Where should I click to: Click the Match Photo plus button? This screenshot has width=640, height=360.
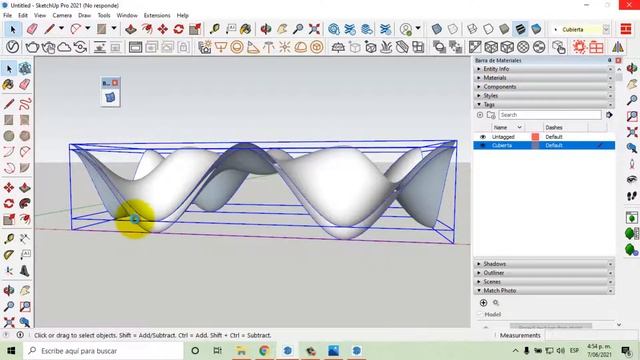[x=483, y=303]
